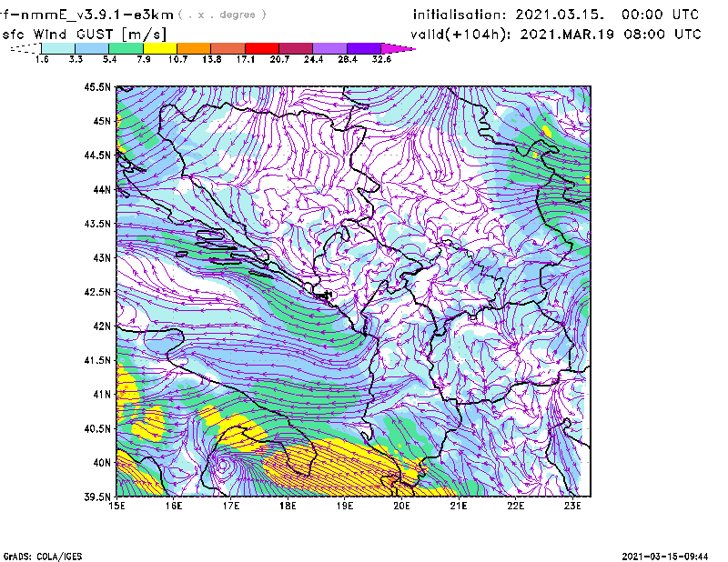This screenshot has height=562, width=728.
Task: Click the '44N' latitude label
Action: coord(102,189)
